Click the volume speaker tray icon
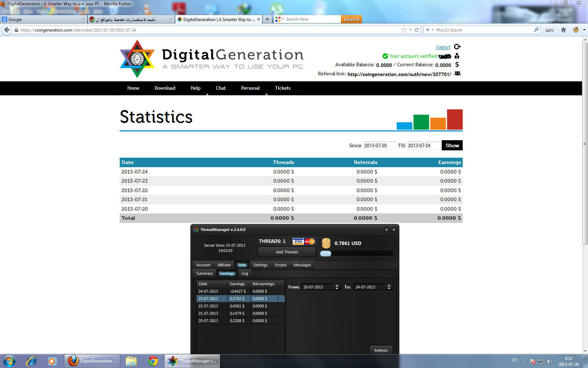The image size is (588, 368). click(x=549, y=361)
